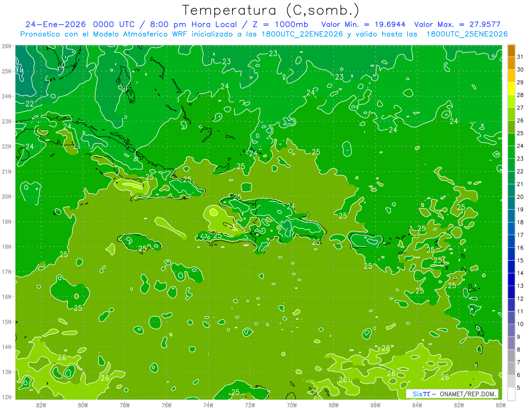This screenshot has height=411, width=532.
Task: Click the color scale label 13
Action: coord(520,286)
